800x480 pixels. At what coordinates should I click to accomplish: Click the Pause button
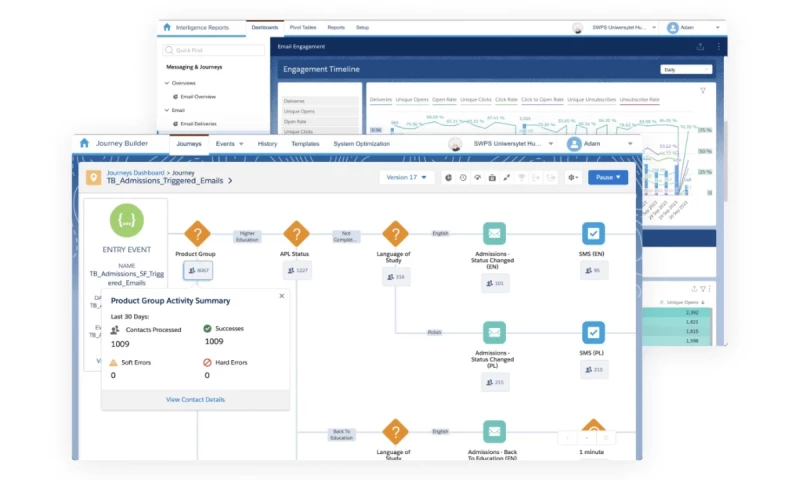coord(608,178)
